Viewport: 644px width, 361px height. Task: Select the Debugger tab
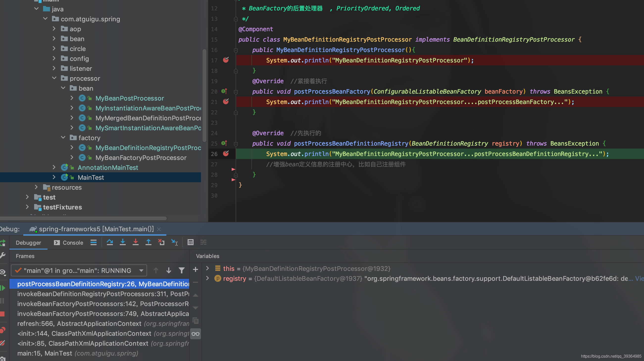pyautogui.click(x=28, y=242)
